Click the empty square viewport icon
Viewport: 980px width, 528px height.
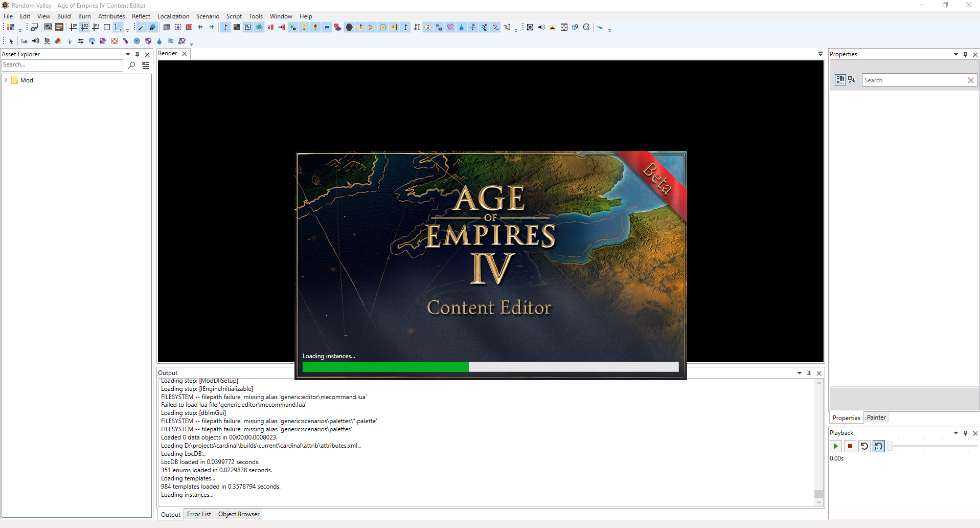point(107,28)
